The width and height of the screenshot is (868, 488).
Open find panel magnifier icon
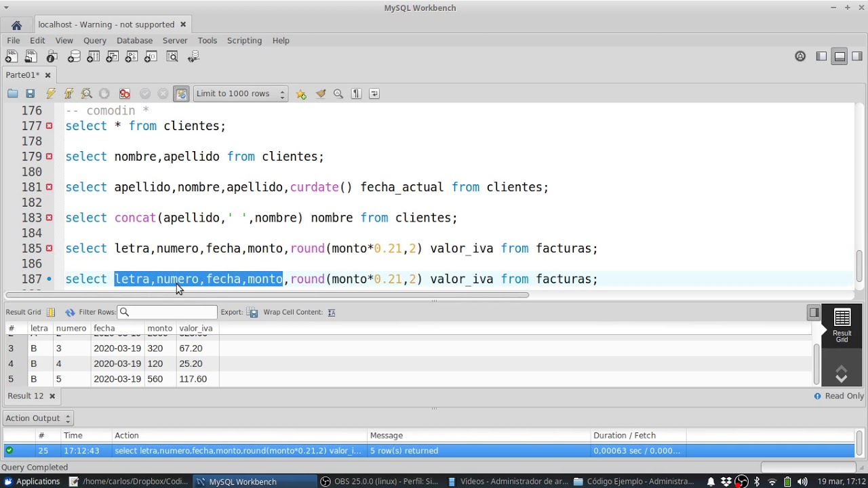pyautogui.click(x=338, y=94)
